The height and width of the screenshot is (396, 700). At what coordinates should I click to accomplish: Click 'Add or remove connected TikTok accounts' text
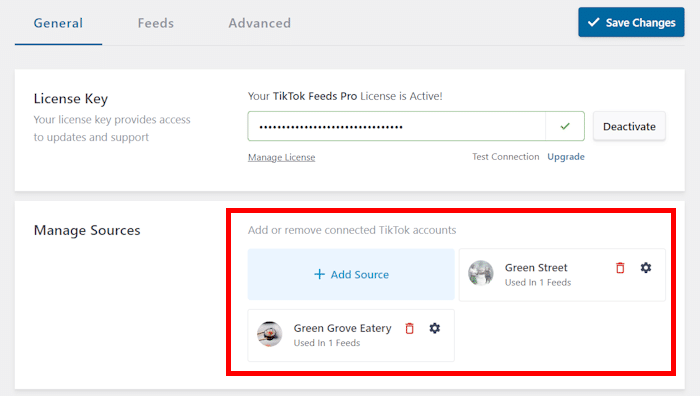(352, 230)
